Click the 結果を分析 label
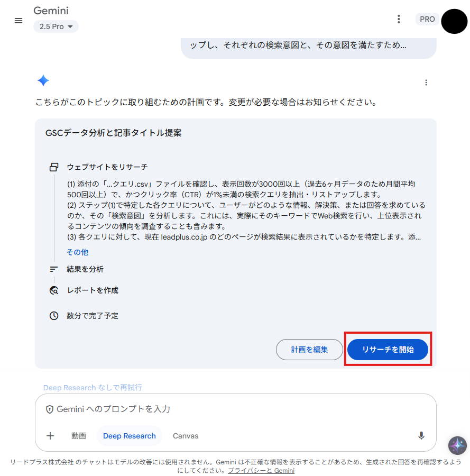This screenshot has width=470, height=476. coord(85,269)
